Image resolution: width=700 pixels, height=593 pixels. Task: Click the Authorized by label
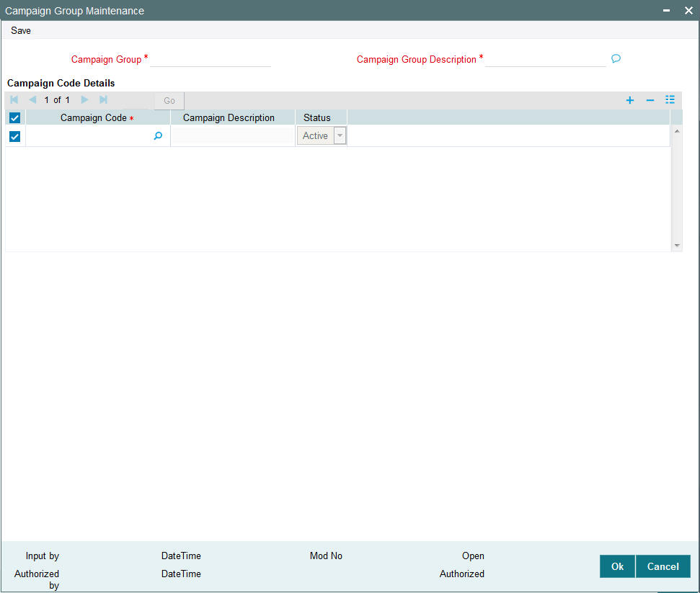37,579
